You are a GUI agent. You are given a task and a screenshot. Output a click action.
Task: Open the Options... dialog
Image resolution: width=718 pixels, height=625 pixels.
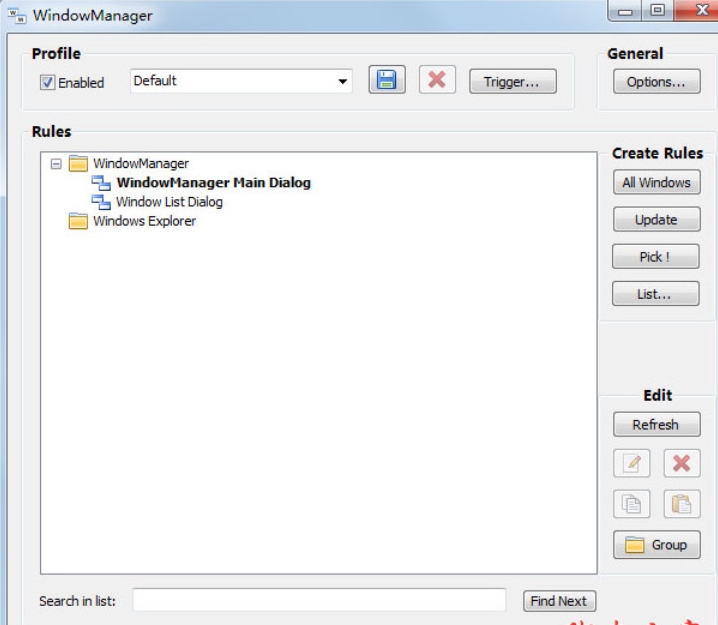pyautogui.click(x=657, y=82)
